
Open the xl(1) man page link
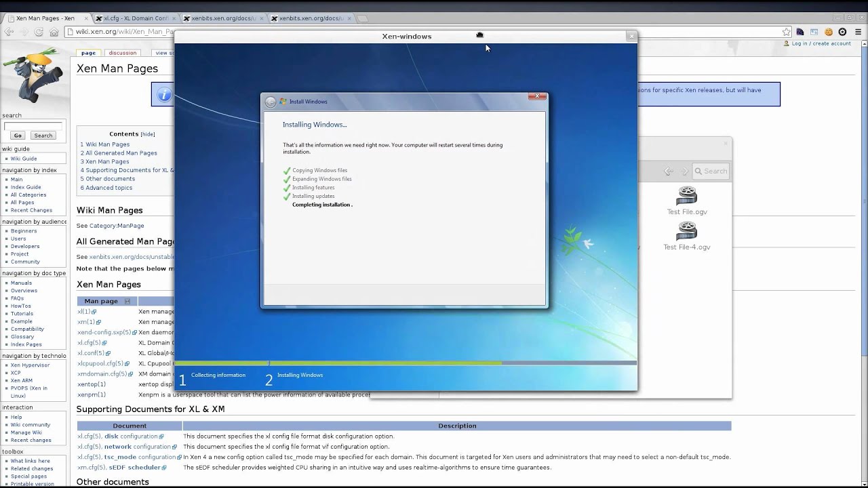[84, 312]
